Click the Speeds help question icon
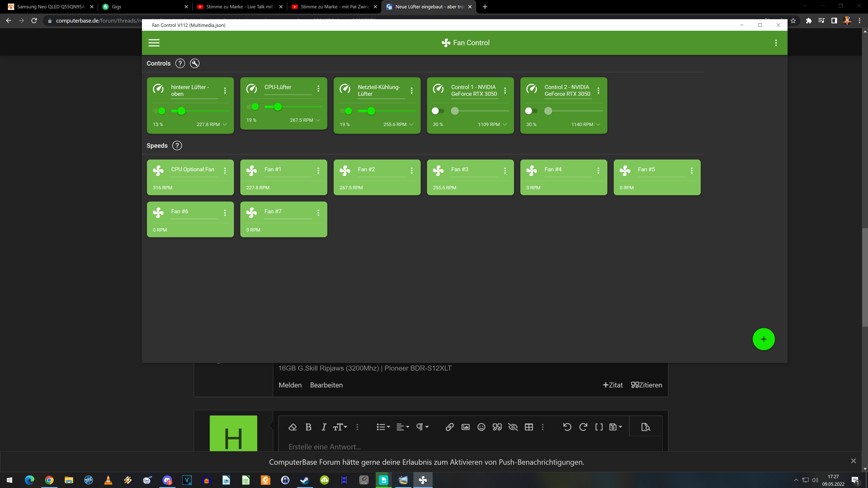This screenshot has width=868, height=488. 177,145
